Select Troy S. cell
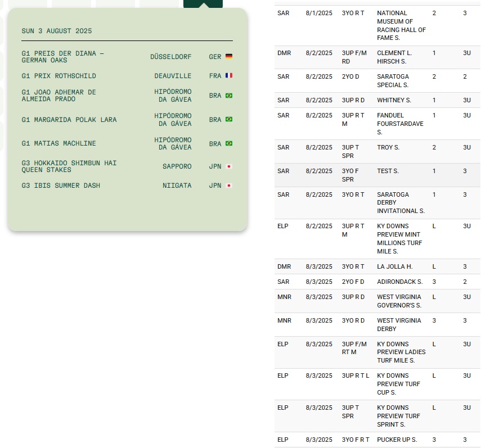This screenshot has height=448, width=486. [x=388, y=147]
